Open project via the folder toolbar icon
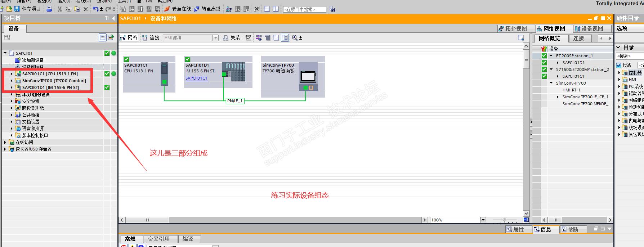This screenshot has width=644, height=247. (x=9, y=9)
